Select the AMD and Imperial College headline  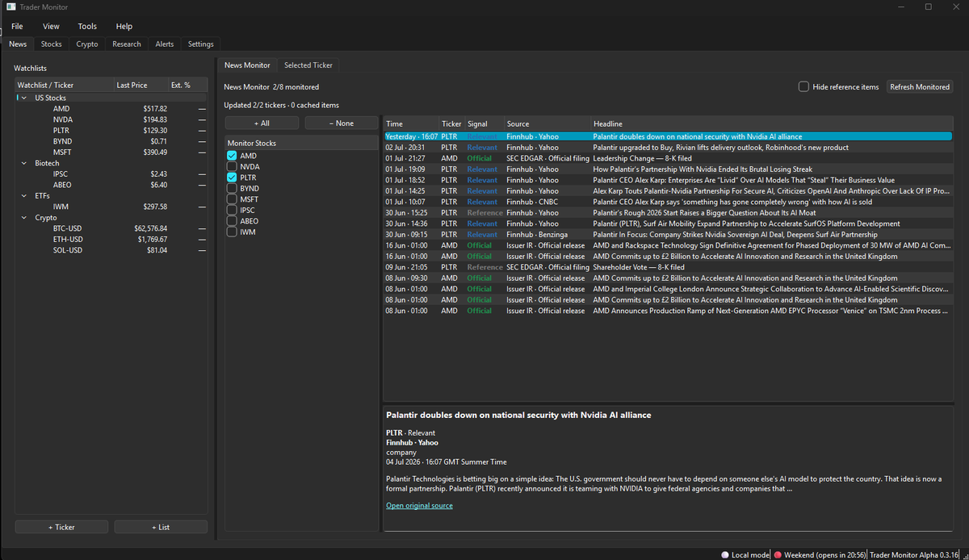coord(668,289)
